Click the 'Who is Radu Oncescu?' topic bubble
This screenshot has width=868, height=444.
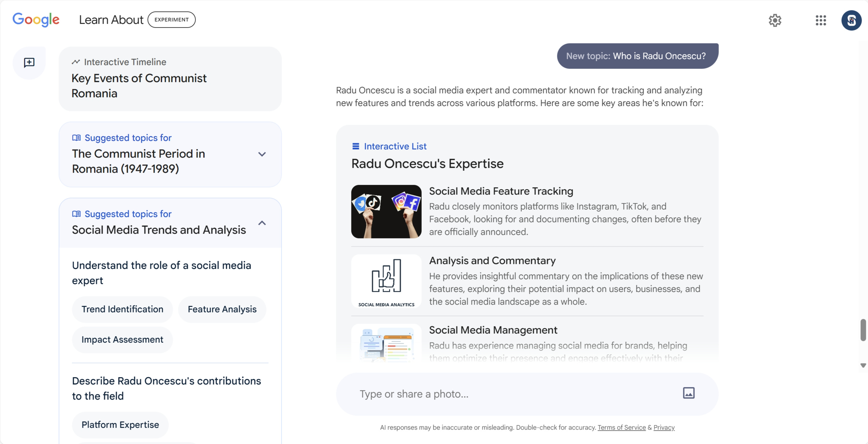tap(638, 56)
